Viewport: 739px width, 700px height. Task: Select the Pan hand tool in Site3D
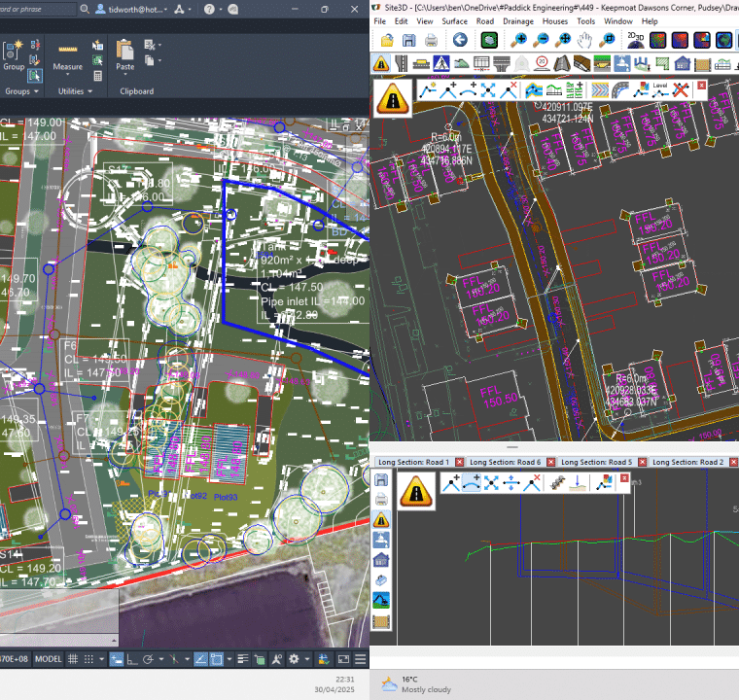[585, 40]
